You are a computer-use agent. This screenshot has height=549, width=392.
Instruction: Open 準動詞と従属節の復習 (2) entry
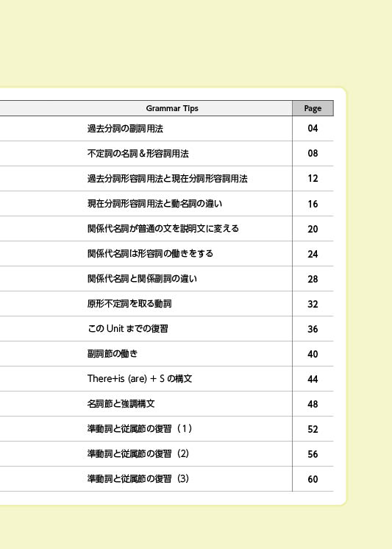(x=138, y=454)
